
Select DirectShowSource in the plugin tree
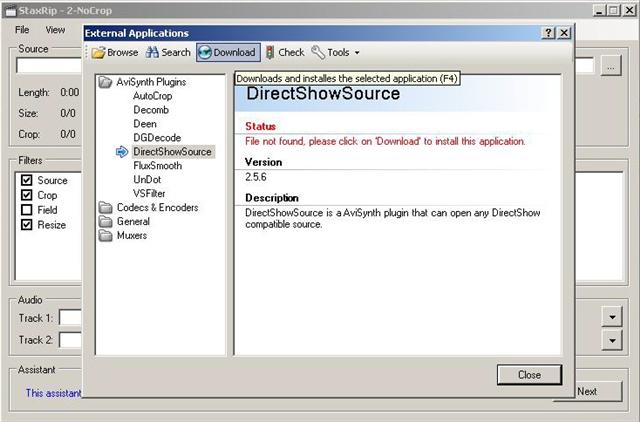[173, 152]
